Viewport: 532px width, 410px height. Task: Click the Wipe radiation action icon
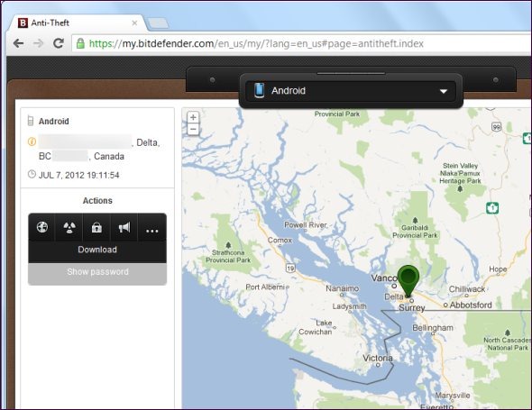coord(69,227)
